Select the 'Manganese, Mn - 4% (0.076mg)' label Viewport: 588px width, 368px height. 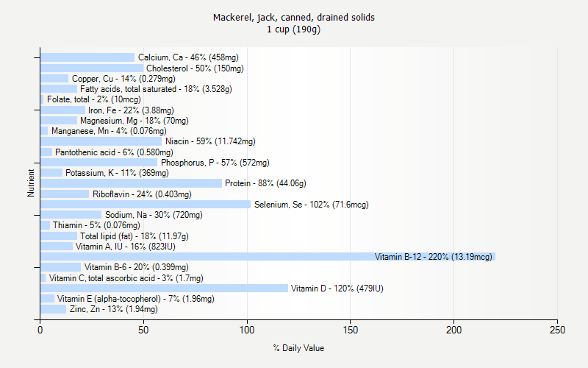click(109, 131)
